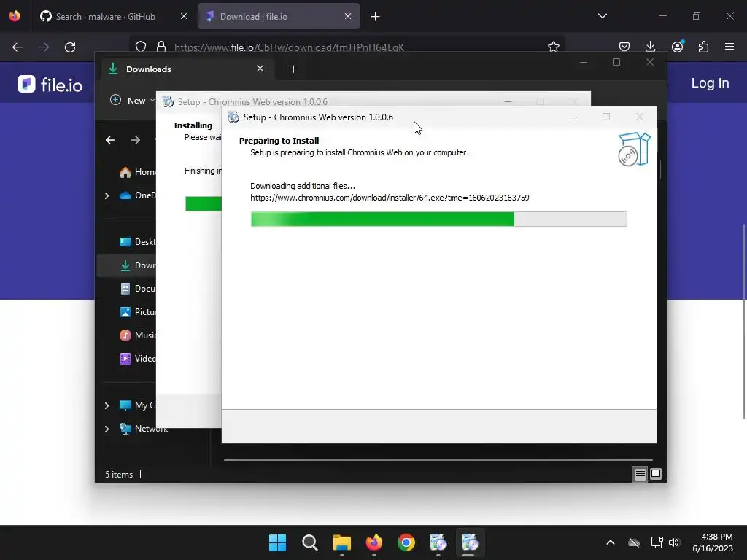Image resolution: width=747 pixels, height=560 pixels.
Task: Select Network in Explorer sidebar
Action: pyautogui.click(x=144, y=429)
